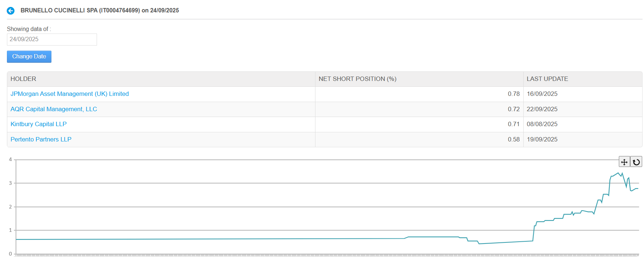Click the y-axis label 3 on chart
The height and width of the screenshot is (257, 644).
pyautogui.click(x=10, y=183)
